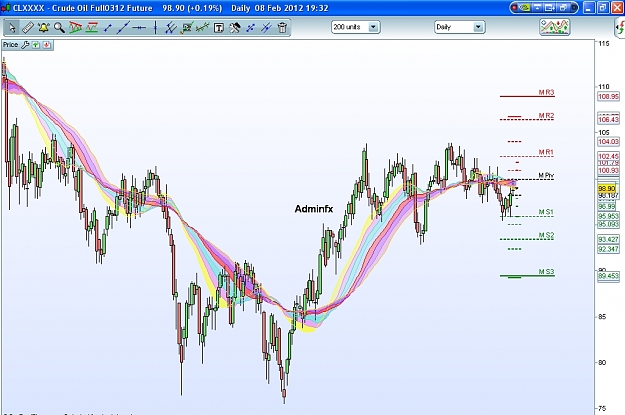Screen dimensions: 625x415
Task: Select the blue crossed lines tool
Action: 266,28
